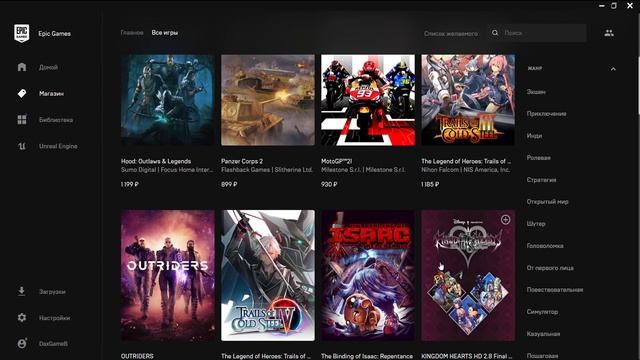The height and width of the screenshot is (360, 640).
Task: Open Загрузки in the sidebar
Action: click(x=52, y=292)
